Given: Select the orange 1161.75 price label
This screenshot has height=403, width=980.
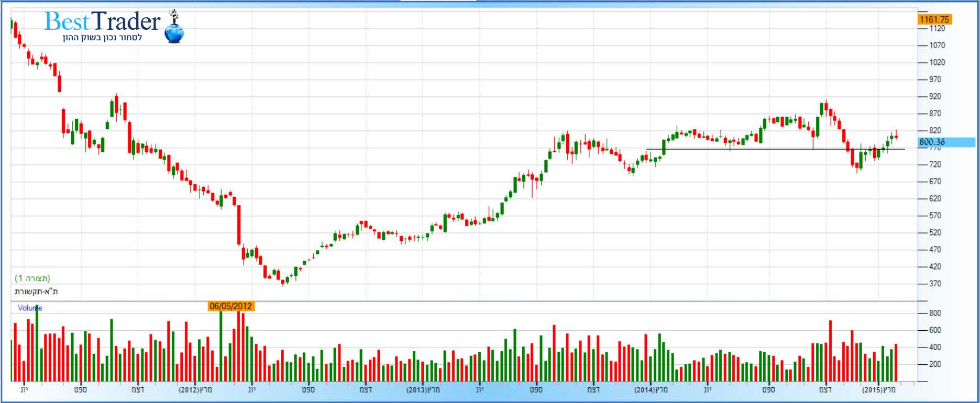Looking at the screenshot, I should 934,19.
